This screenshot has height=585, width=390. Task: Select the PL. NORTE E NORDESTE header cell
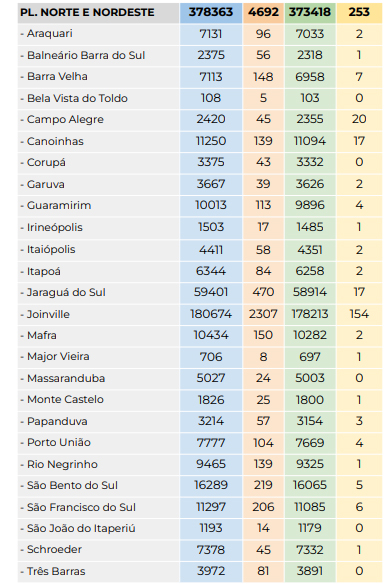pos(99,12)
